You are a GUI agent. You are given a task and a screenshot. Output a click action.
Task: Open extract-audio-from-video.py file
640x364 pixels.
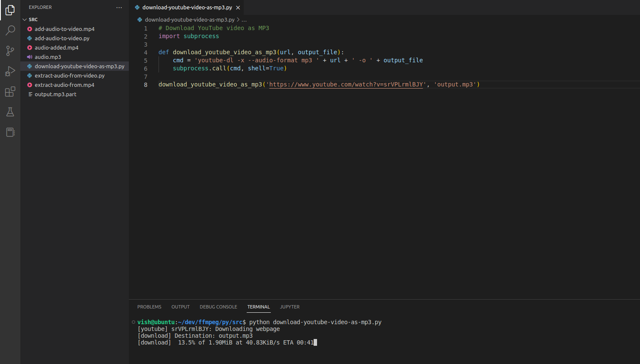pyautogui.click(x=70, y=75)
